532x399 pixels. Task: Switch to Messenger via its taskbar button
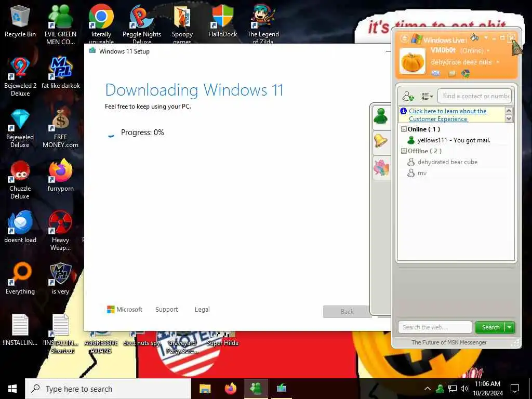pyautogui.click(x=256, y=389)
